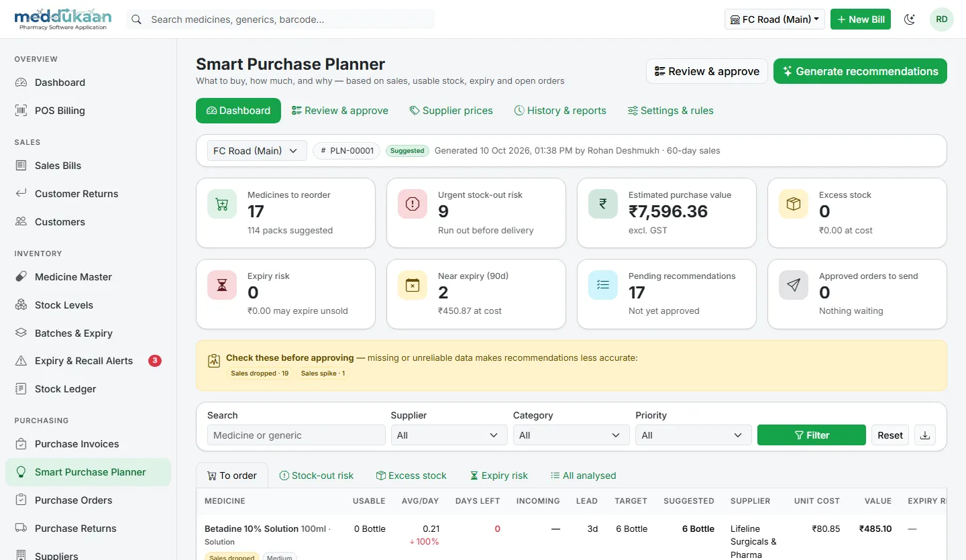
Task: Go to Expiry & Recall Alerts
Action: click(x=88, y=361)
